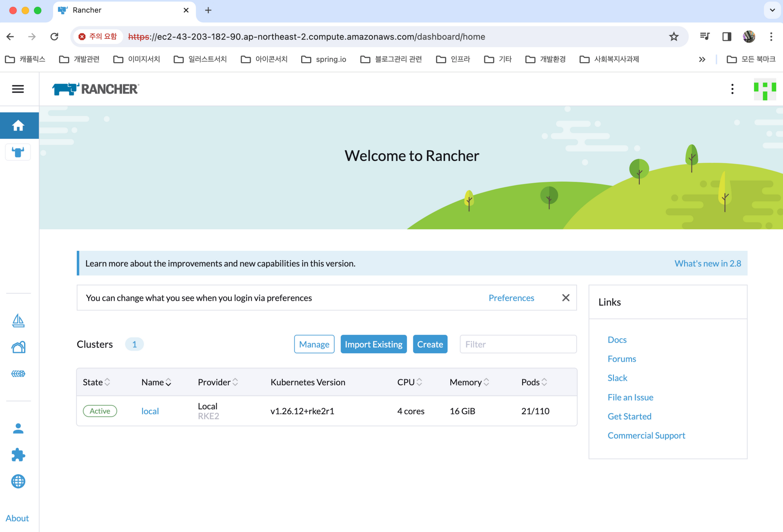Open the local cluster cow icon
783x532 pixels.
(x=18, y=152)
